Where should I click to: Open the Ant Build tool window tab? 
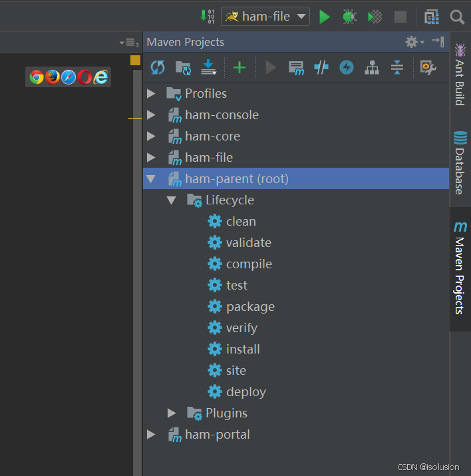pos(460,75)
